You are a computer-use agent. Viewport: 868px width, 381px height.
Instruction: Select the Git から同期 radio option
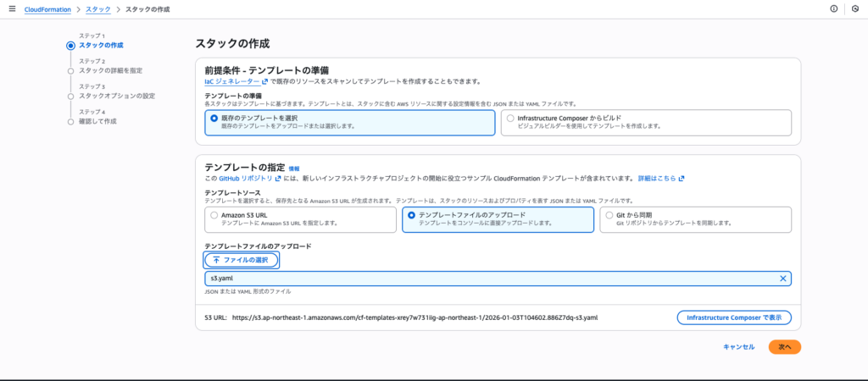point(608,215)
